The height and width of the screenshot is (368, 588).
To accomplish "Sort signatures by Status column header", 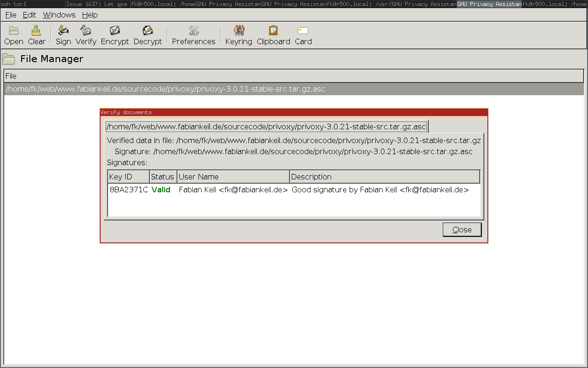I will (x=163, y=177).
